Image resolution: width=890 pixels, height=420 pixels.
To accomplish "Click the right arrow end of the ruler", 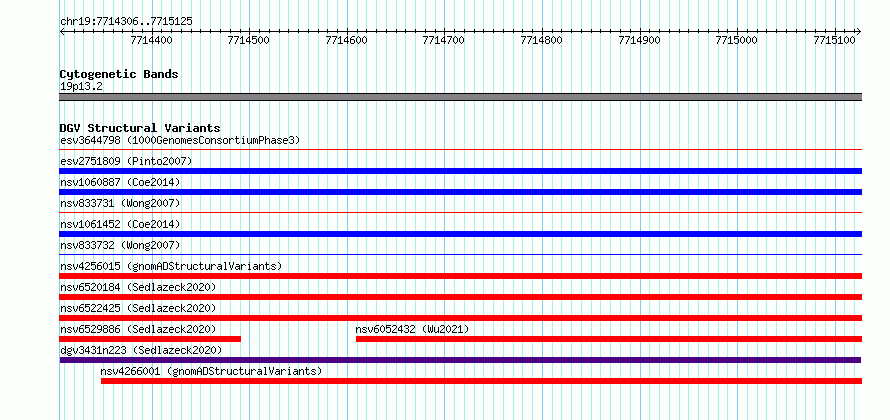I will click(859, 31).
